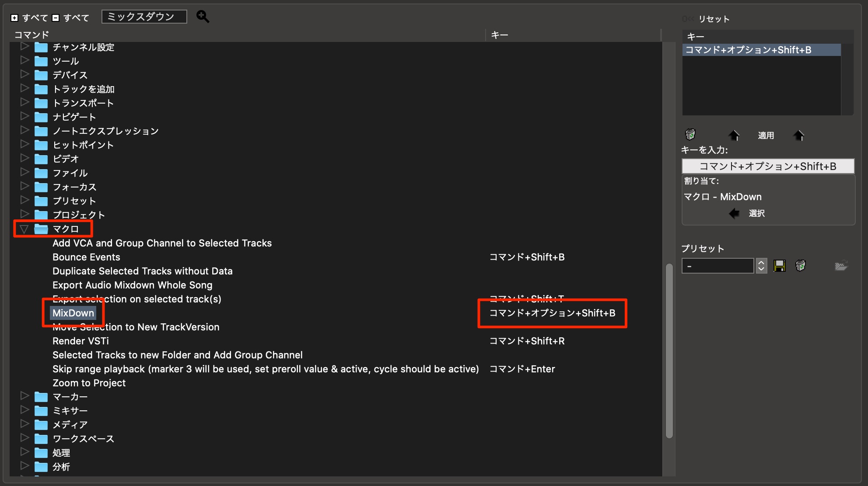Image resolution: width=868 pixels, height=486 pixels.
Task: Click the search text field ミックスダウン
Action: click(144, 17)
